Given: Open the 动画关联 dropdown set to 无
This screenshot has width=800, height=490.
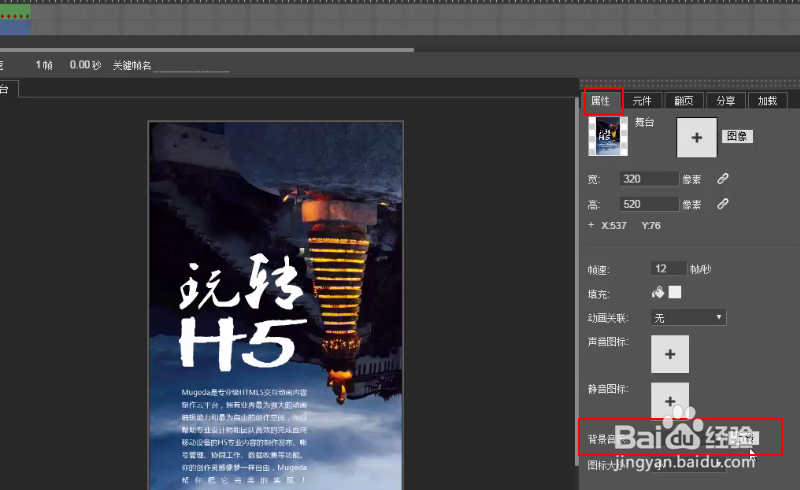Looking at the screenshot, I should (688, 317).
